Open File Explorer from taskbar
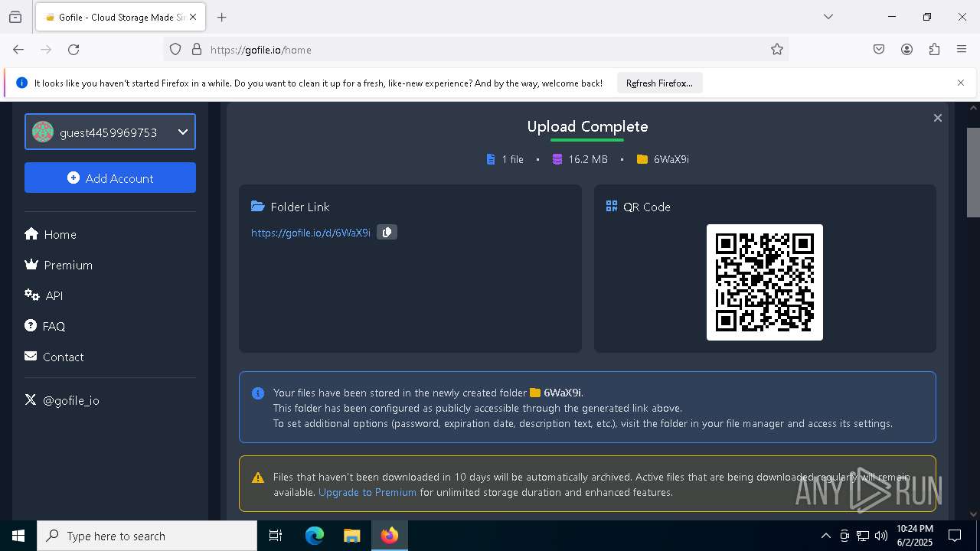 (351, 536)
